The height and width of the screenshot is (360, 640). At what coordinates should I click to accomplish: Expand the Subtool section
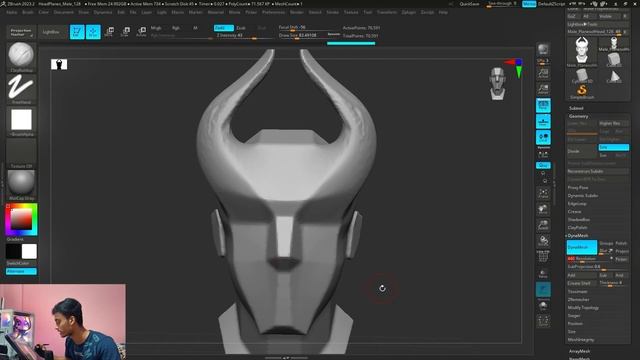tap(576, 108)
